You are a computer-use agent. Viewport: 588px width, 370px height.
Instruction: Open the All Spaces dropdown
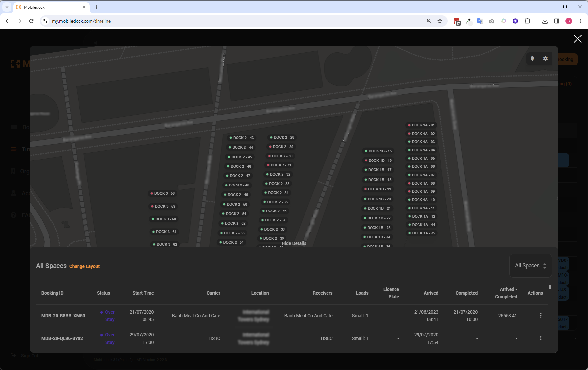[x=530, y=265]
